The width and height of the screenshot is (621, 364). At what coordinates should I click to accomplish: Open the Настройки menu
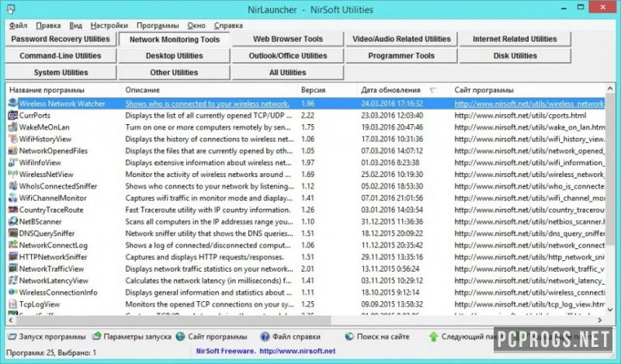click(x=109, y=26)
